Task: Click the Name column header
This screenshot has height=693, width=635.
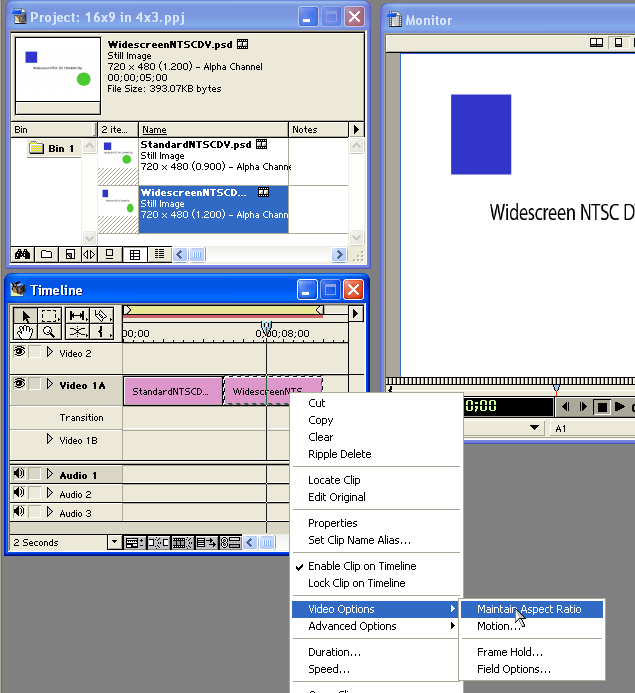Action: (x=154, y=130)
